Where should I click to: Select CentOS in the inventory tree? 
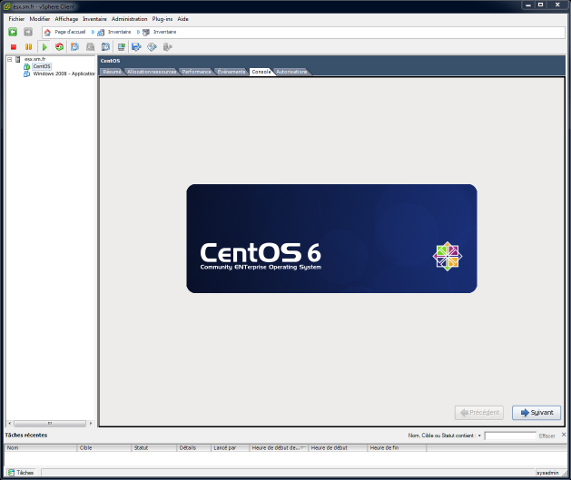tap(42, 66)
